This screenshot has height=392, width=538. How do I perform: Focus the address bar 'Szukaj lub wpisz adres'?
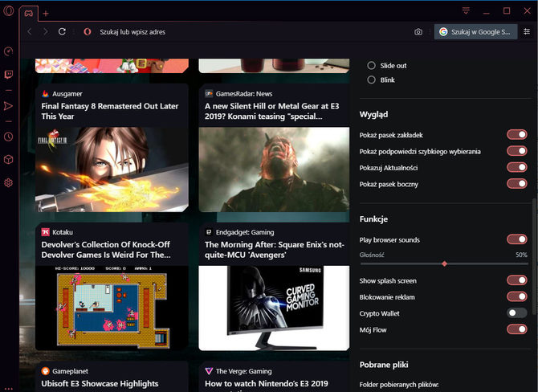tap(132, 32)
